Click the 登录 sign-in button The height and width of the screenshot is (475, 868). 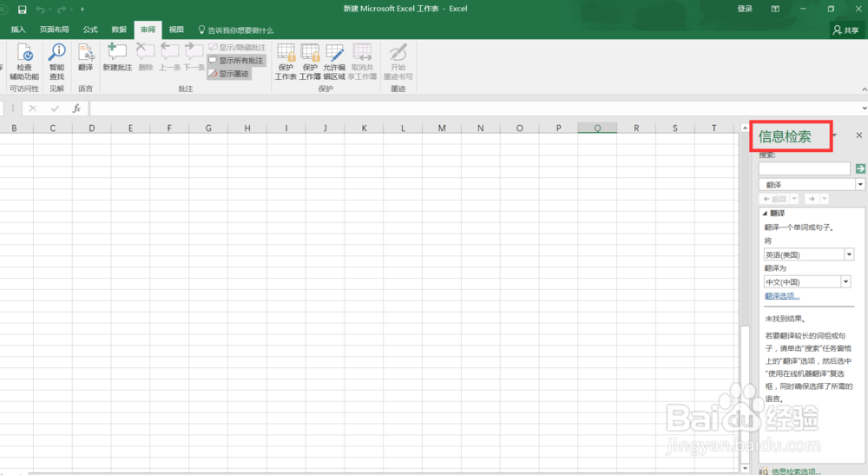coord(745,9)
